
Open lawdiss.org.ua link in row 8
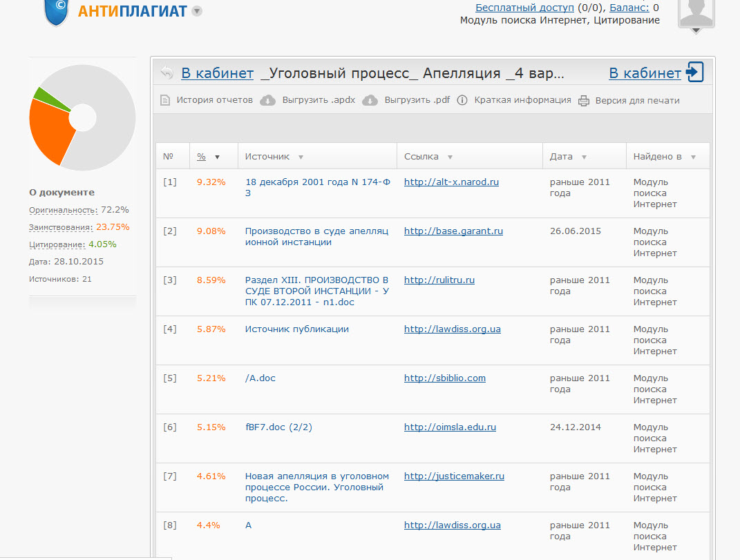452,525
